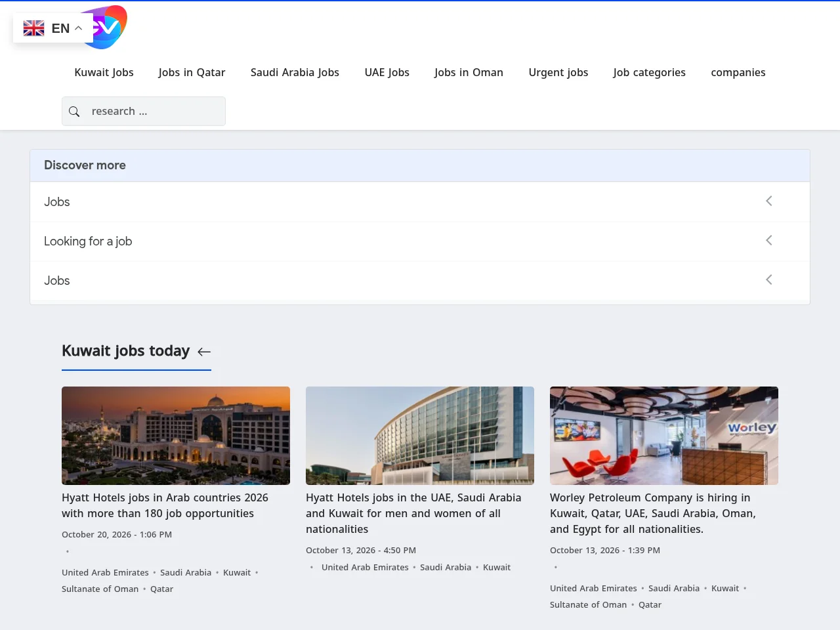Expand Looking for a job chevron
Image resolution: width=840 pixels, height=630 pixels.
tap(769, 240)
